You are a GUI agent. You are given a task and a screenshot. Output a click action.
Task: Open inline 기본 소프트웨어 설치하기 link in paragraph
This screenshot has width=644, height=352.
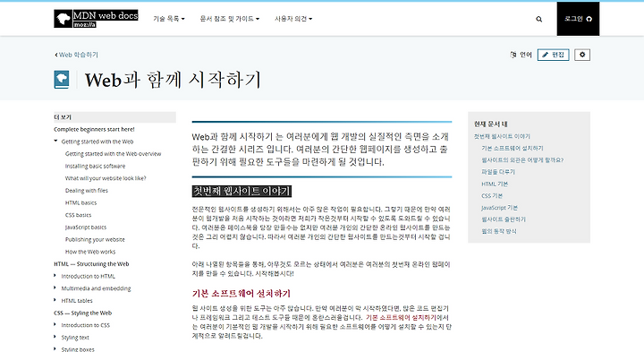[x=401, y=317]
